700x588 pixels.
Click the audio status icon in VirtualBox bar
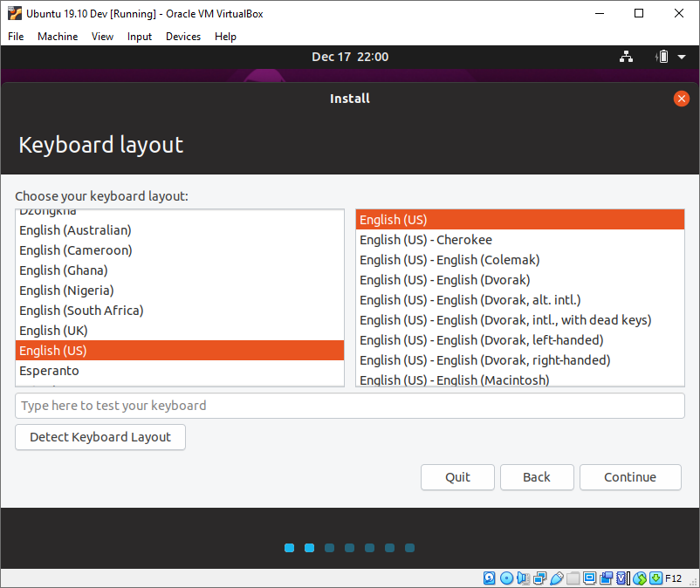523,578
